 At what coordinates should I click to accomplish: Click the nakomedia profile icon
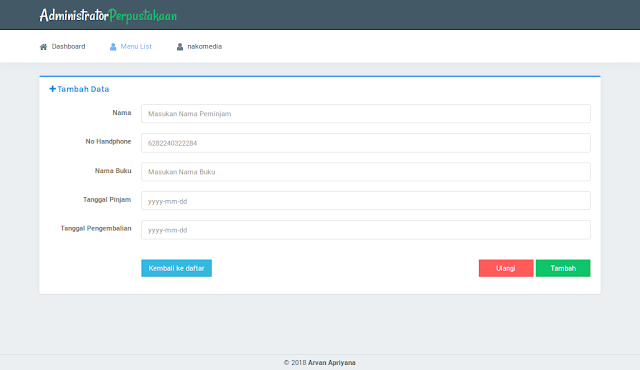pos(180,47)
